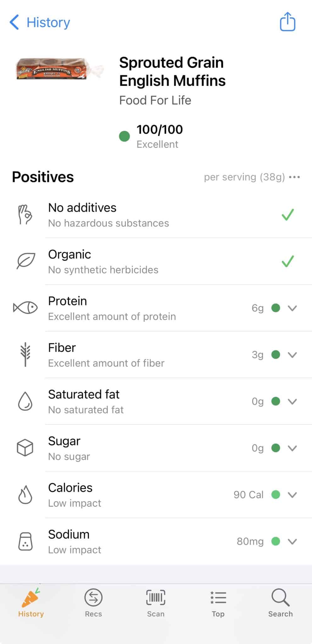Tap the share icon at top right
The image size is (312, 644).
coord(287,22)
